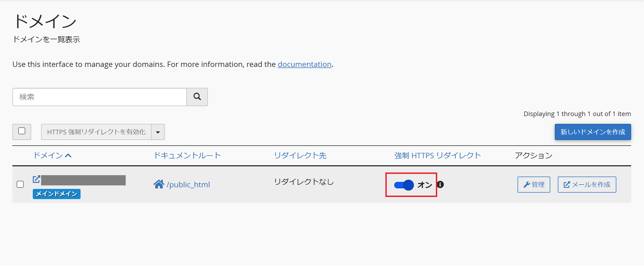
Task: Open the /public_html folder link
Action: coord(188,185)
